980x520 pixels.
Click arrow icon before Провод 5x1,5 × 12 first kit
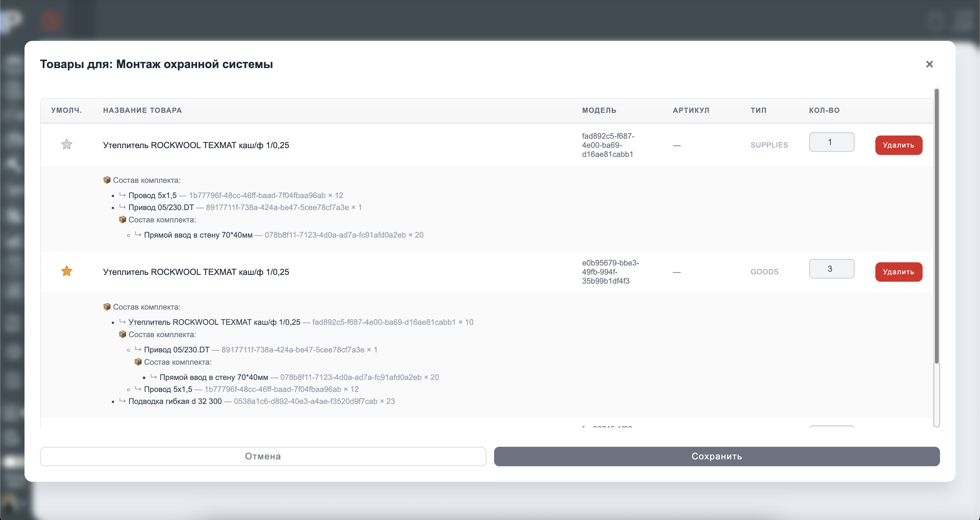[x=122, y=195]
